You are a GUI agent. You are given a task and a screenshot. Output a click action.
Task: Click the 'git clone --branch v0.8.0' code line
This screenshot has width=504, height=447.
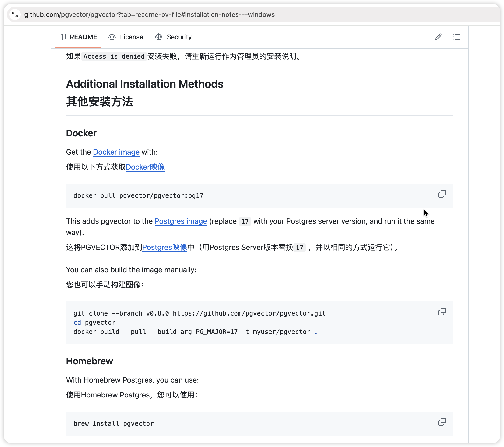[199, 313]
